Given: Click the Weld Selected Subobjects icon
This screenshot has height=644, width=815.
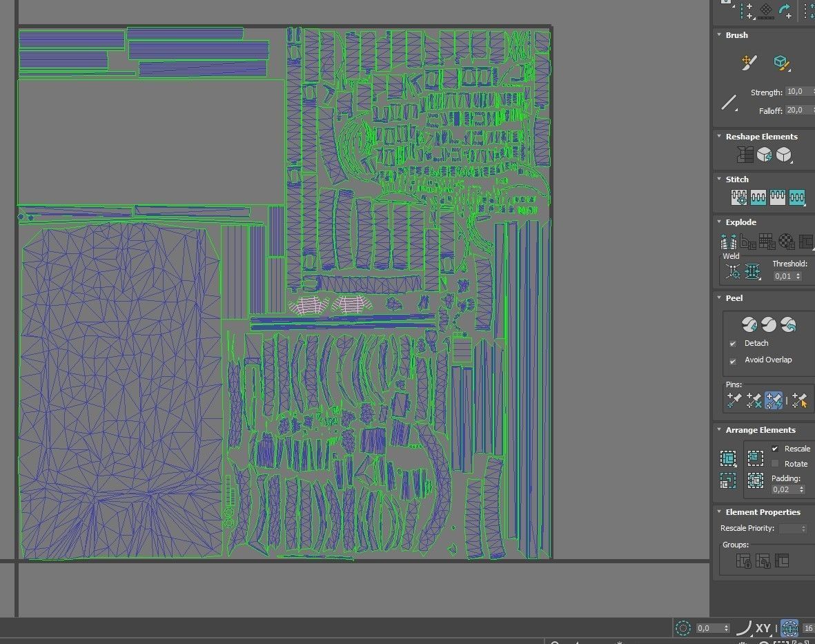Looking at the screenshot, I should [752, 271].
